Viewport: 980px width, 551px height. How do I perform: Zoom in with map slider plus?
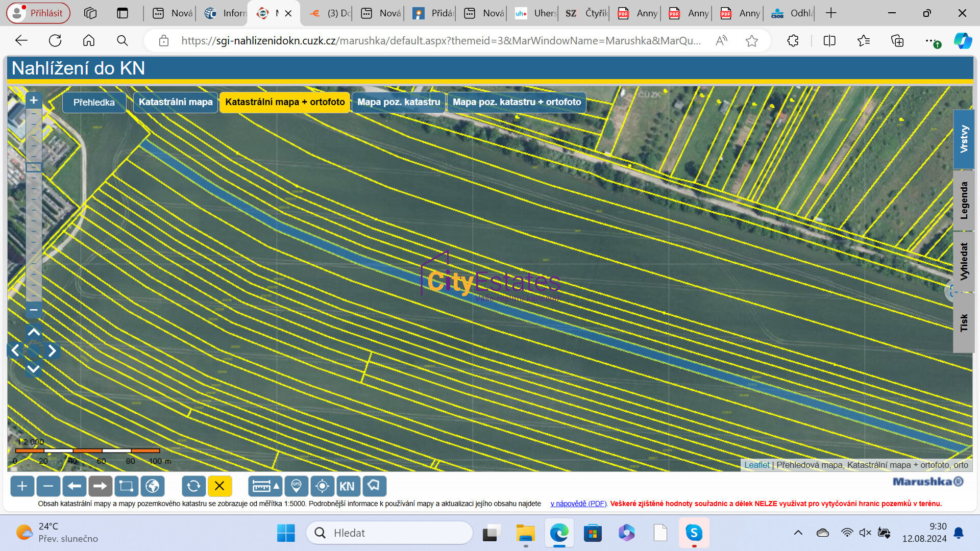pyautogui.click(x=34, y=100)
